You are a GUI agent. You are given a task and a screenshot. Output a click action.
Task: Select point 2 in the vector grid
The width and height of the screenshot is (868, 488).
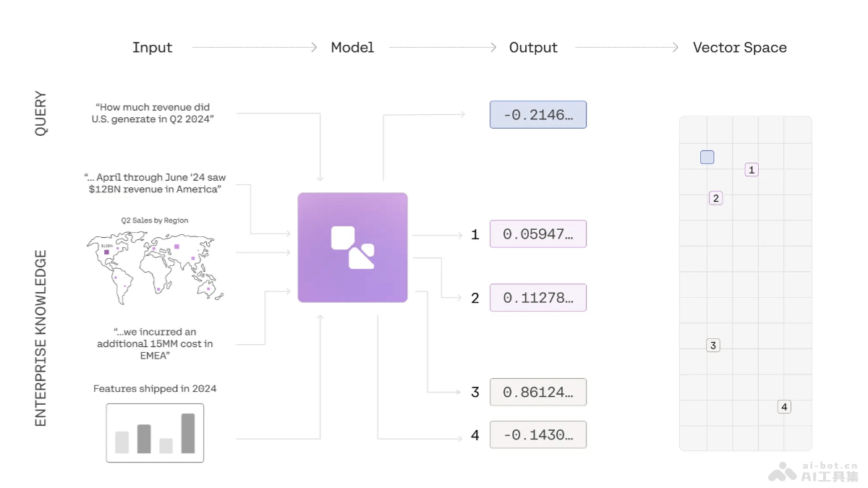coord(715,198)
